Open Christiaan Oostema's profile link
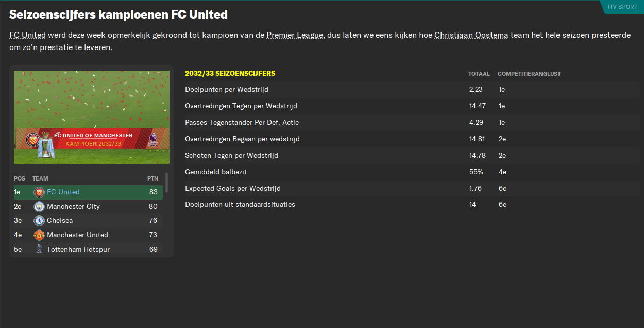The image size is (644, 328). [x=471, y=35]
